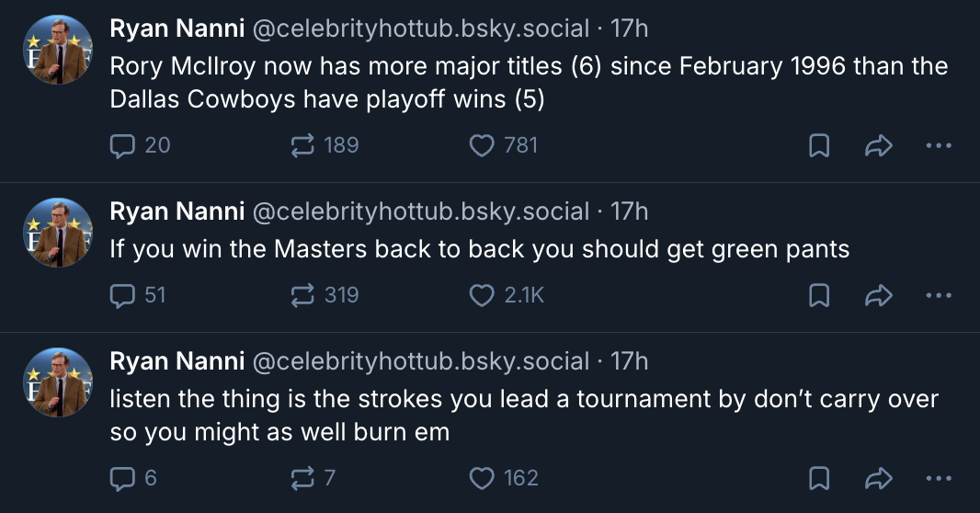This screenshot has height=513, width=980.
Task: Open Ryan Nanni's avatar on first post
Action: (x=57, y=50)
